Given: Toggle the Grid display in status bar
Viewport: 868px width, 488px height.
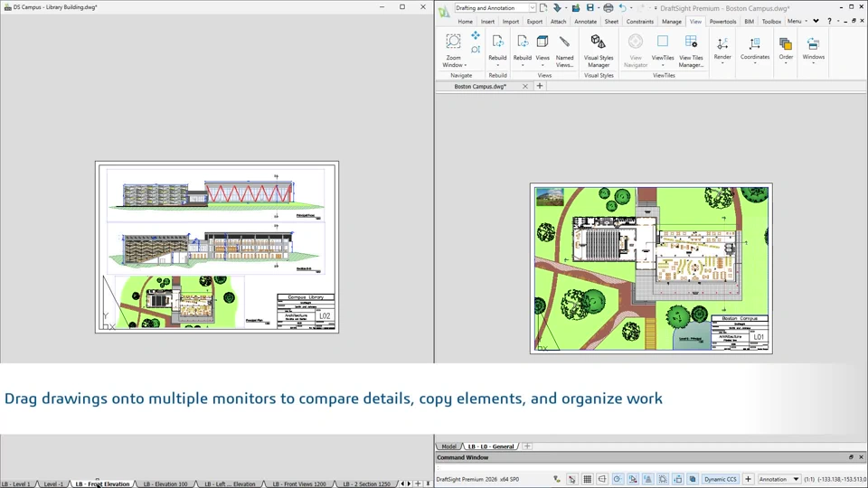Looking at the screenshot, I should coord(587,479).
